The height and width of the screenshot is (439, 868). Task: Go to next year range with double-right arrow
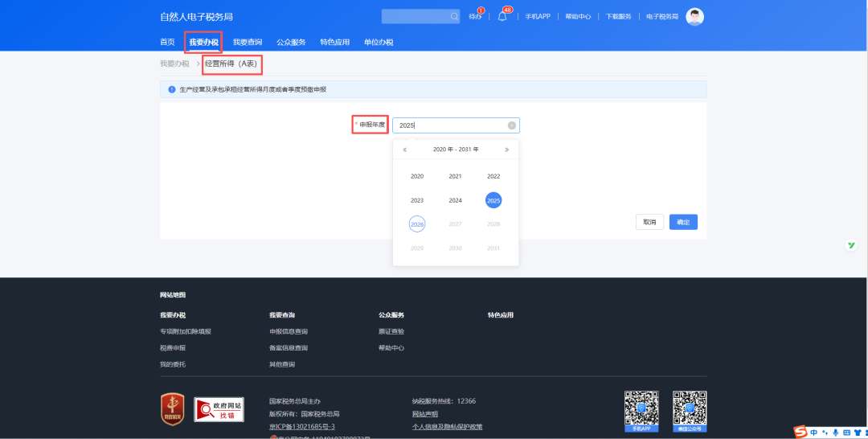[x=506, y=150]
